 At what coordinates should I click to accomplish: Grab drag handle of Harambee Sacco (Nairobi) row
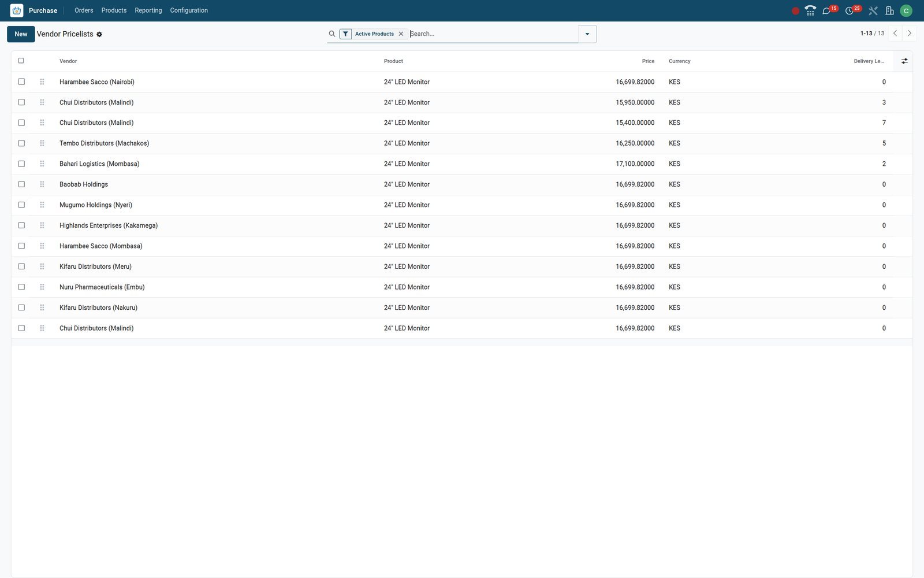coord(42,82)
